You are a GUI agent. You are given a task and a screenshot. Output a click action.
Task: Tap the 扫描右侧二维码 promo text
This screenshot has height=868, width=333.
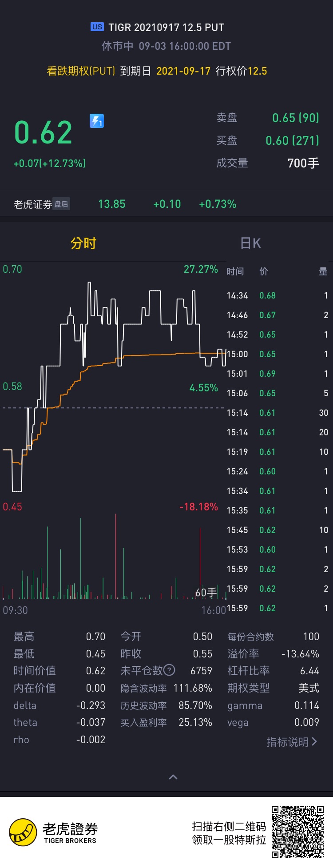click(x=229, y=826)
